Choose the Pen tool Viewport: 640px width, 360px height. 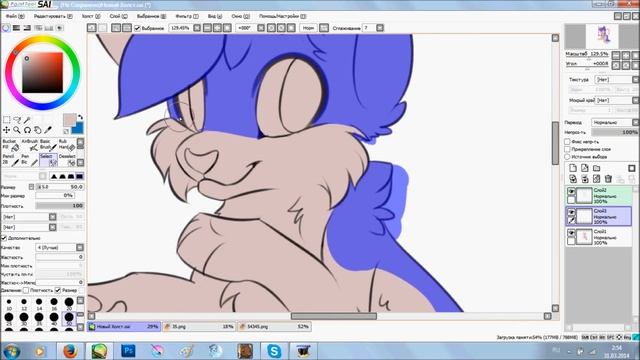29,160
